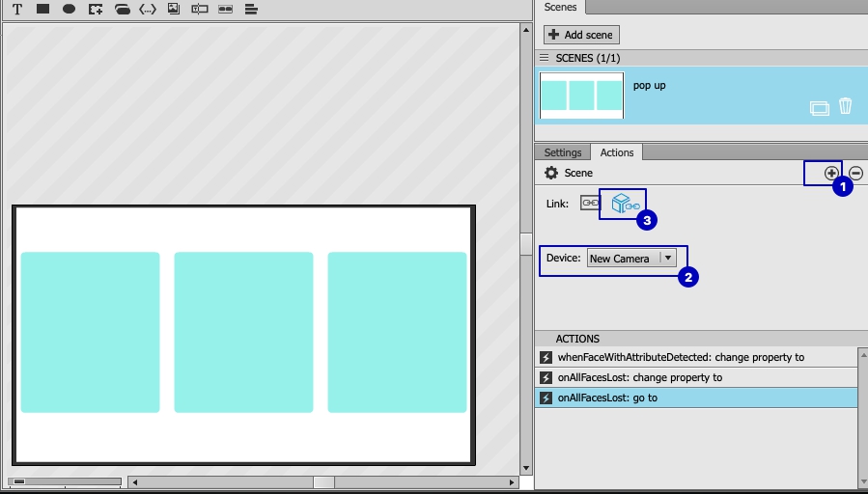Select the Rectangle shape tool
Screen dimensions: 868x494
pyautogui.click(x=42, y=9)
